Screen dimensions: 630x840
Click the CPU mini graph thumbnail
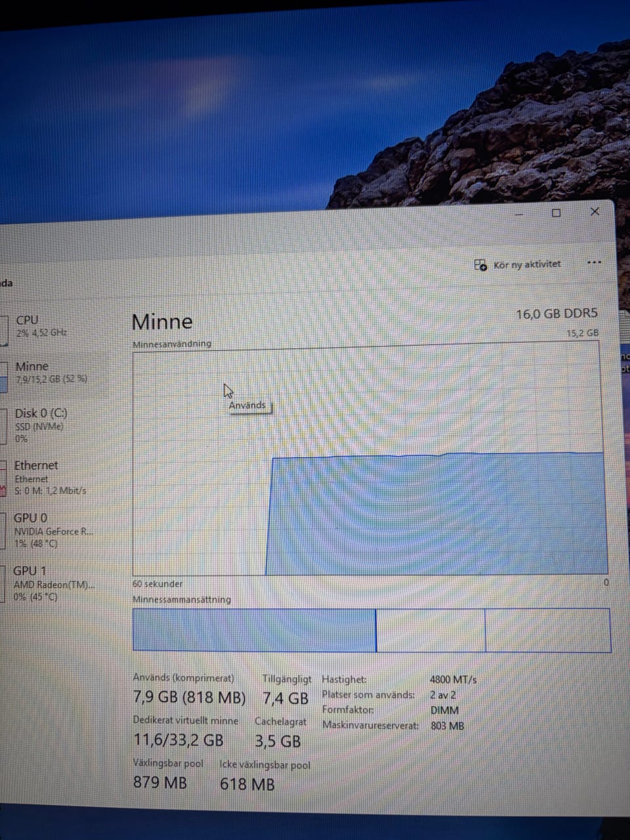pos(4,330)
